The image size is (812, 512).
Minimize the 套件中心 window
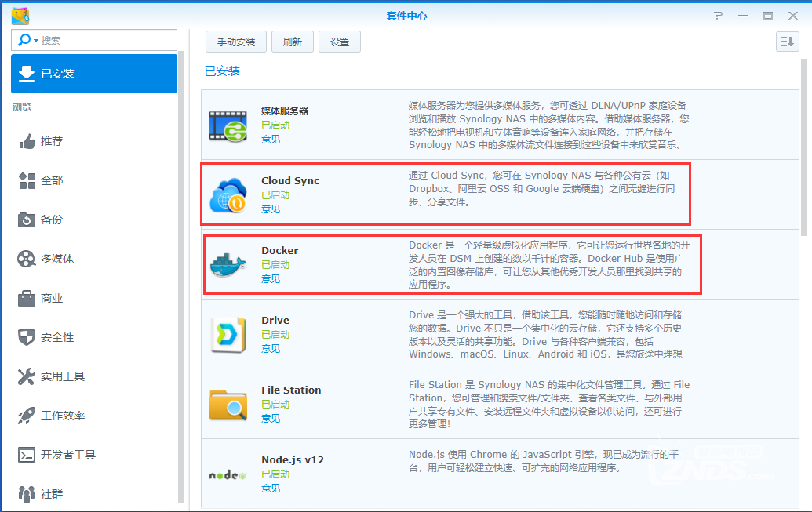tap(743, 16)
